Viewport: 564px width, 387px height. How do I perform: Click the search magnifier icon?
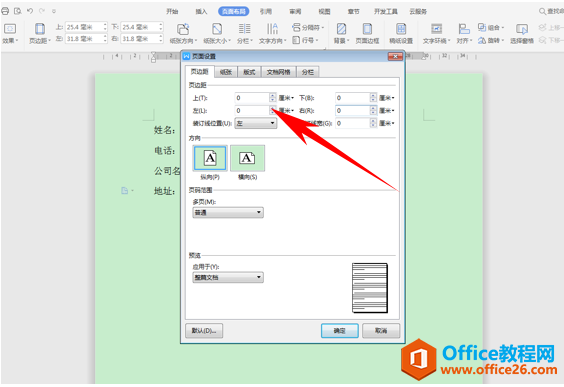pyautogui.click(x=542, y=12)
